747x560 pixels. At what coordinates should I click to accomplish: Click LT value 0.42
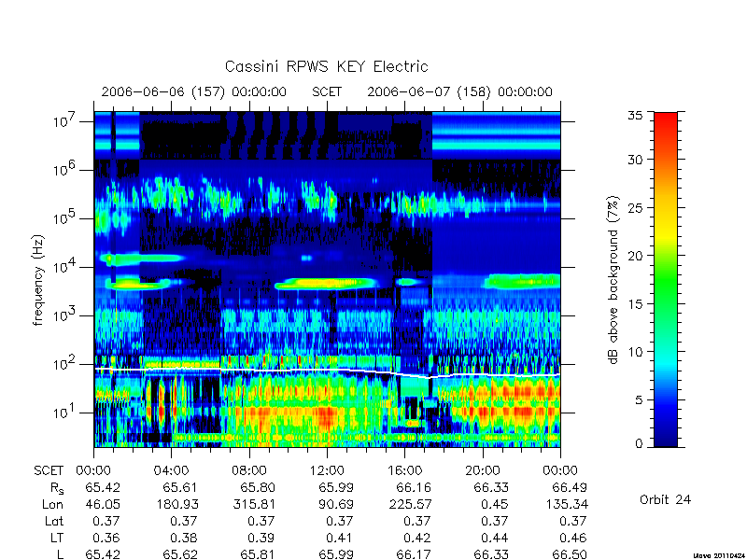[x=416, y=539]
